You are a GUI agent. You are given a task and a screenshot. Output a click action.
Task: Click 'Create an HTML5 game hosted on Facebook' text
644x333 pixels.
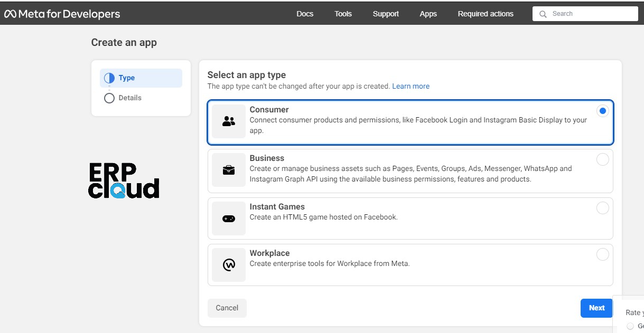tap(323, 217)
